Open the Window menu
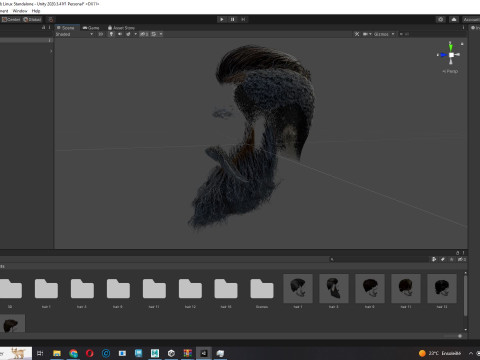Screen dimensions: 480x360 [x=20, y=11]
